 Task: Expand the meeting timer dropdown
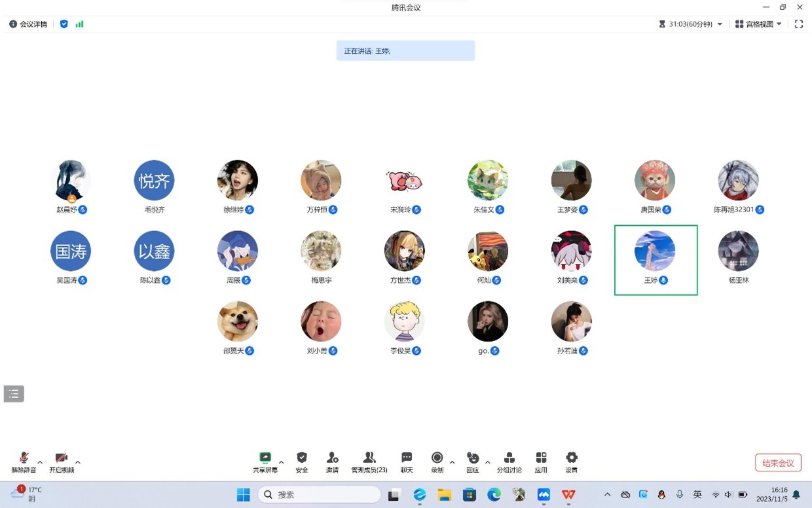point(720,24)
